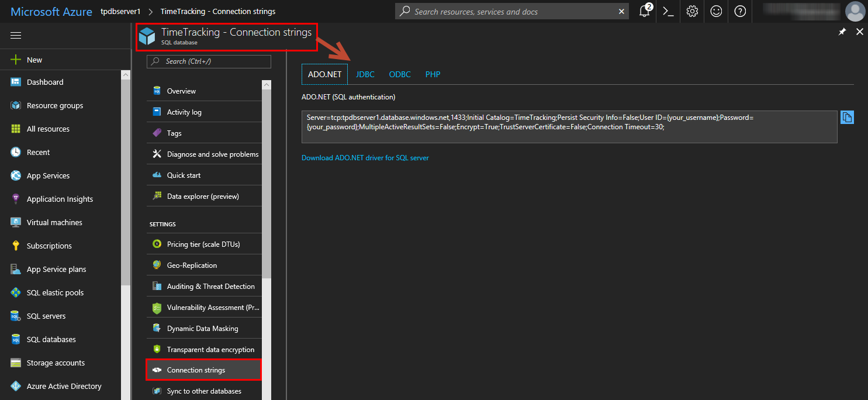Viewport: 868px width, 400px height.
Task: Collapse the hamburger sidebar menu
Action: click(x=16, y=36)
